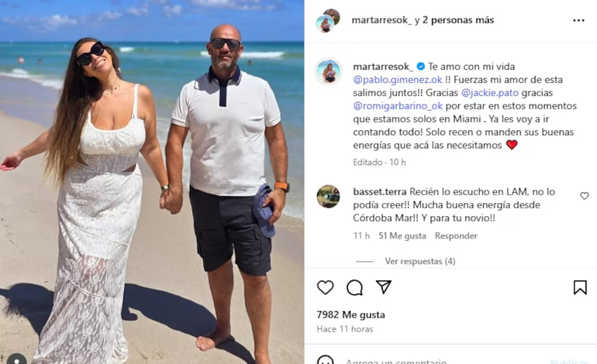Screen dimensions: 597x364
Task: Open basset.terra's profile picture
Action: tap(328, 196)
